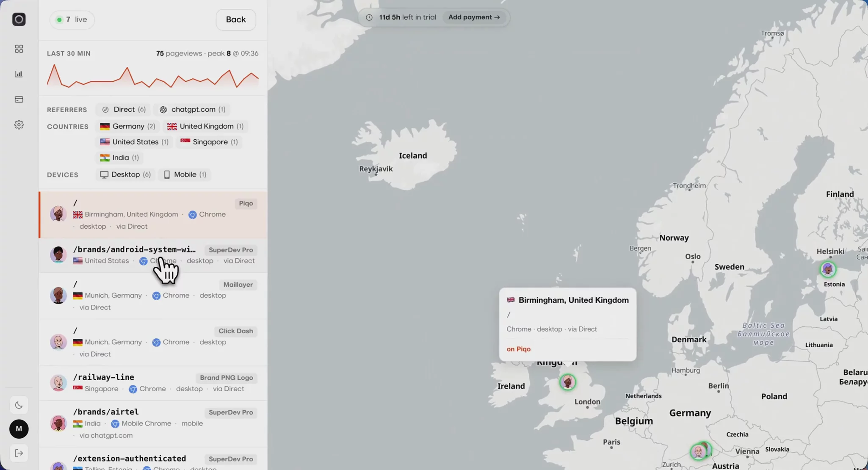Click the Reykjavik city label on map

376,169
